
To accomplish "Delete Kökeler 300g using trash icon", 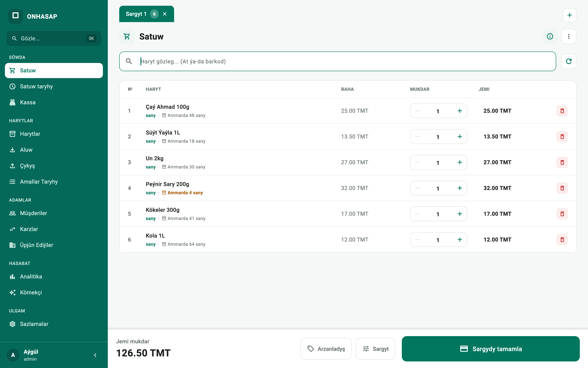I will (x=562, y=214).
